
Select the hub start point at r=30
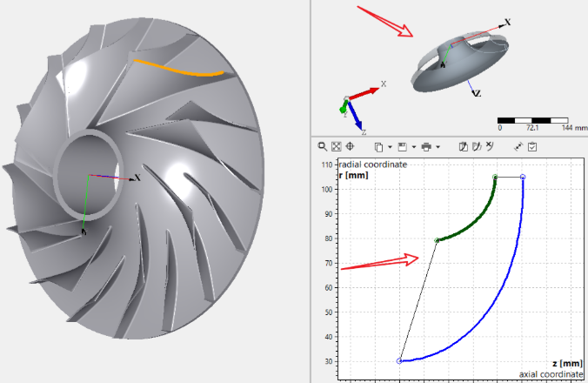pos(399,361)
